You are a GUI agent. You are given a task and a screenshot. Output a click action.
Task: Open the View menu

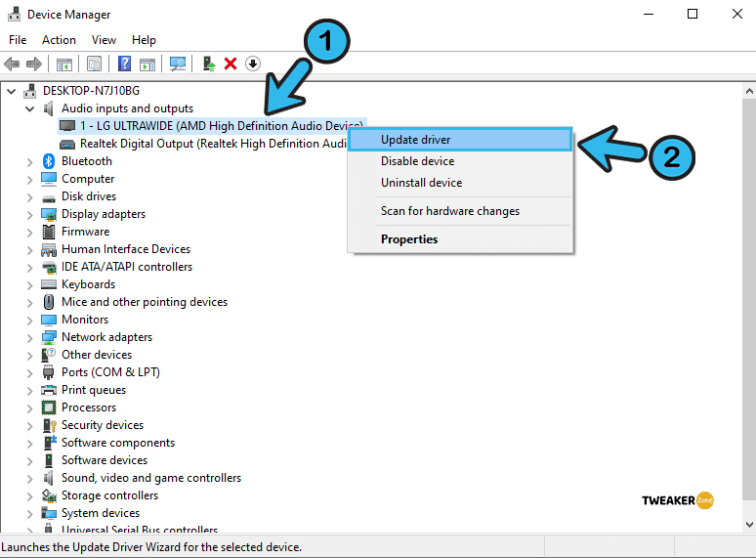[x=104, y=40]
